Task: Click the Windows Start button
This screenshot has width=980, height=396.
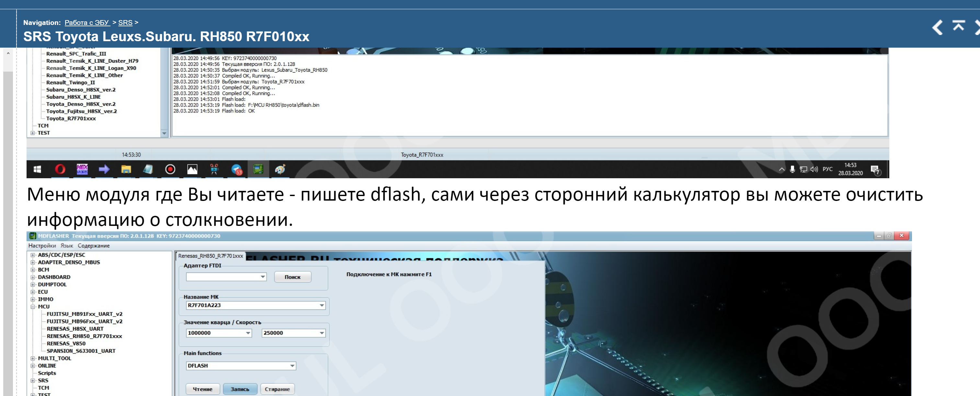Action: 37,169
